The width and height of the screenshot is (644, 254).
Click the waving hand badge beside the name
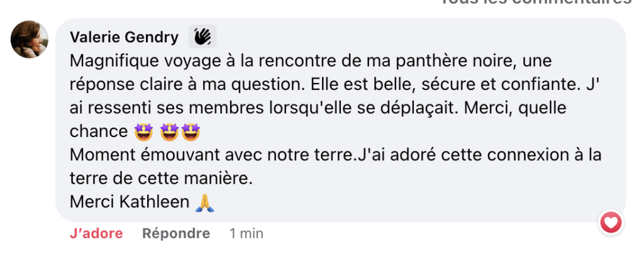coord(202,36)
